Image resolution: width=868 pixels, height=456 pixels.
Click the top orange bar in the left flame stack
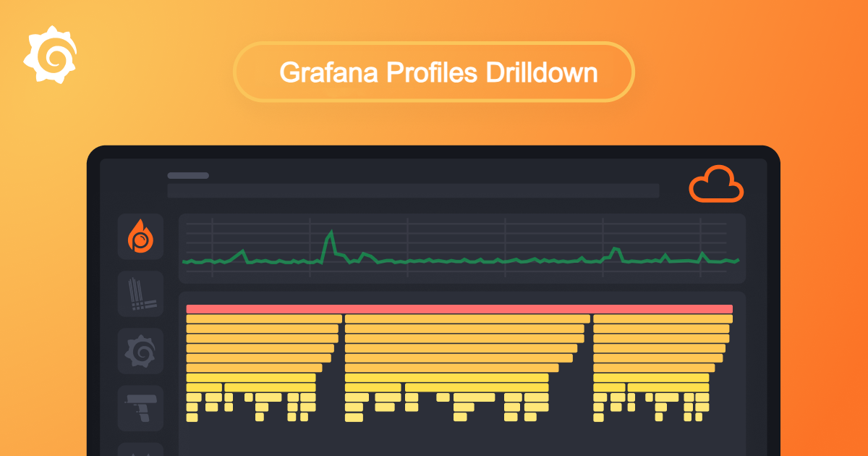tap(264, 319)
